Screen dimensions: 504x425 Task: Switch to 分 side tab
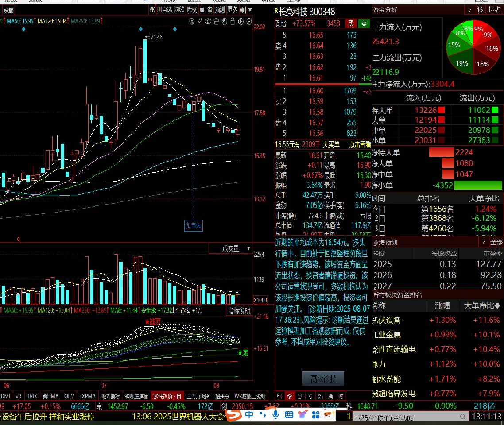click(299, 396)
